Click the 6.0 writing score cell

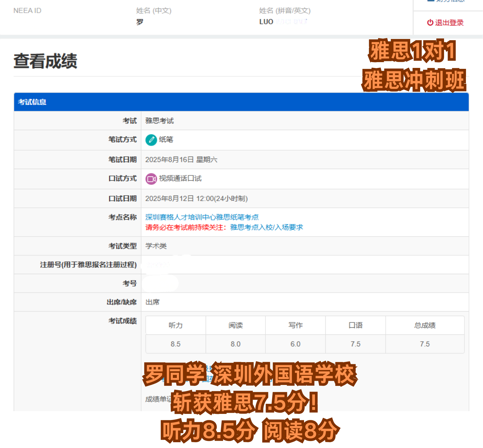pos(296,344)
